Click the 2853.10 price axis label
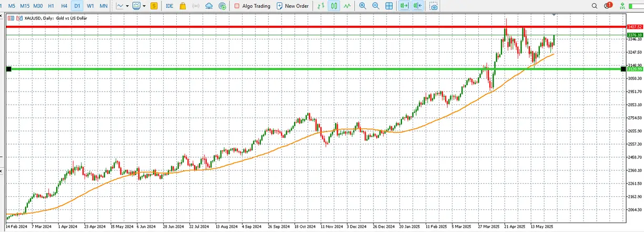 pos(635,104)
